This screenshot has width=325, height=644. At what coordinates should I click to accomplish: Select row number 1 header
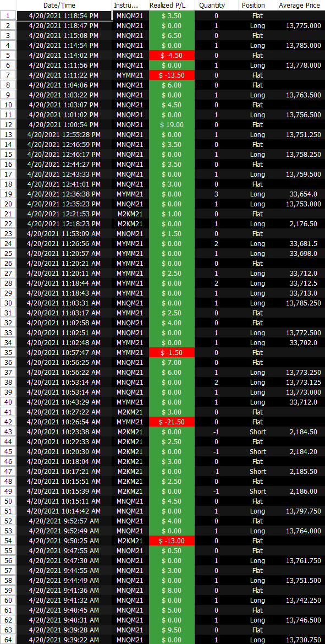tap(8, 16)
